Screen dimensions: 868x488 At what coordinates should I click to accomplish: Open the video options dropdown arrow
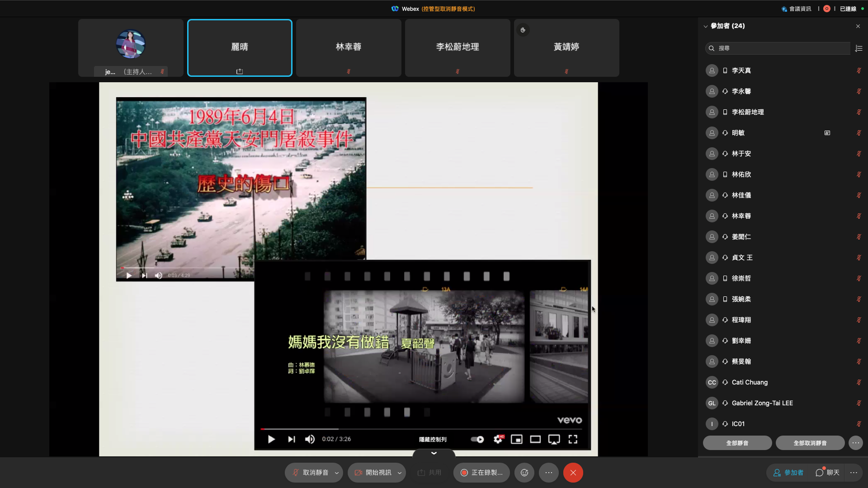pos(400,473)
